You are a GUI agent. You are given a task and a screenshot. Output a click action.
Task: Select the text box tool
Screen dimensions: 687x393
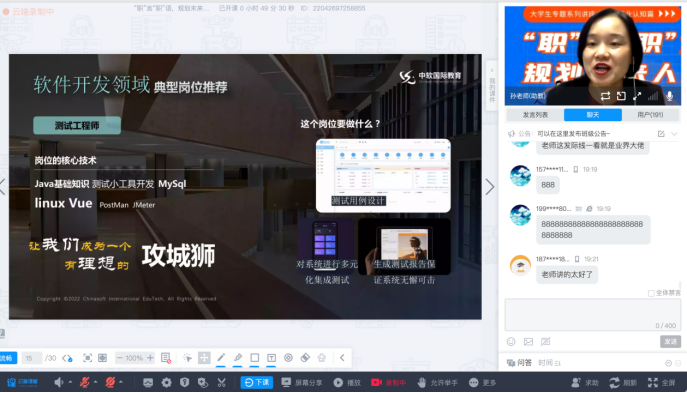[x=271, y=358]
